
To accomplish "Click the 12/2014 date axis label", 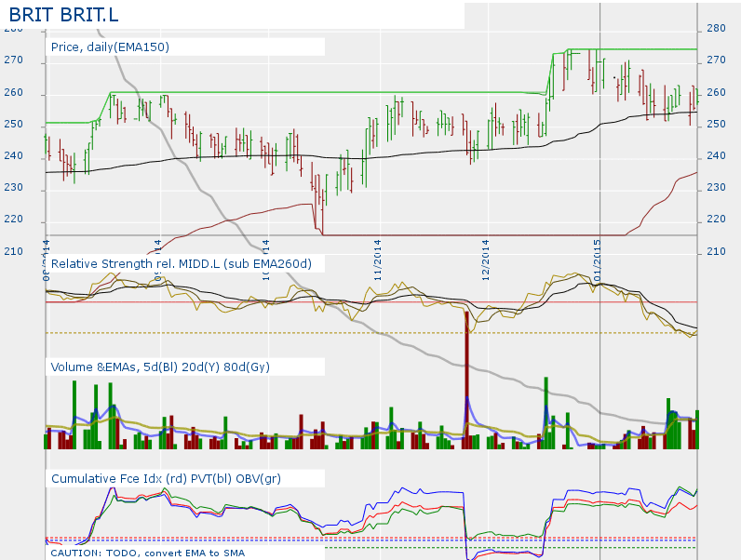I will pos(485,260).
